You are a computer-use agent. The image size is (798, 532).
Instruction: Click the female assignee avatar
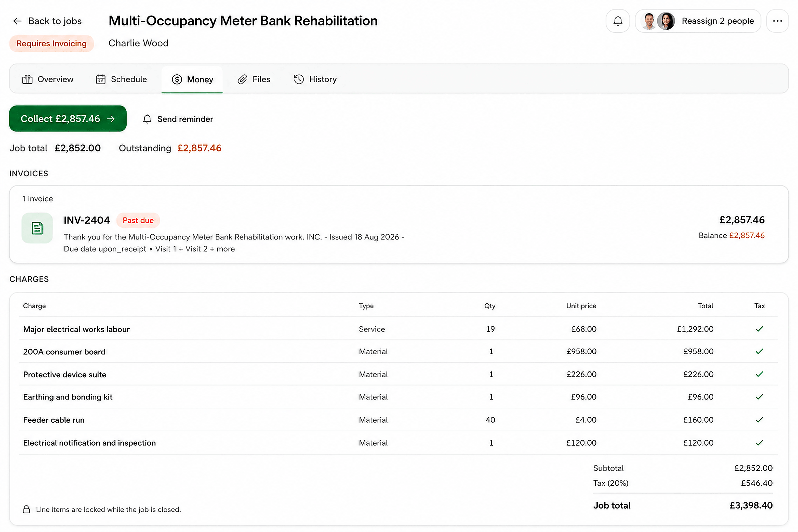click(x=666, y=21)
